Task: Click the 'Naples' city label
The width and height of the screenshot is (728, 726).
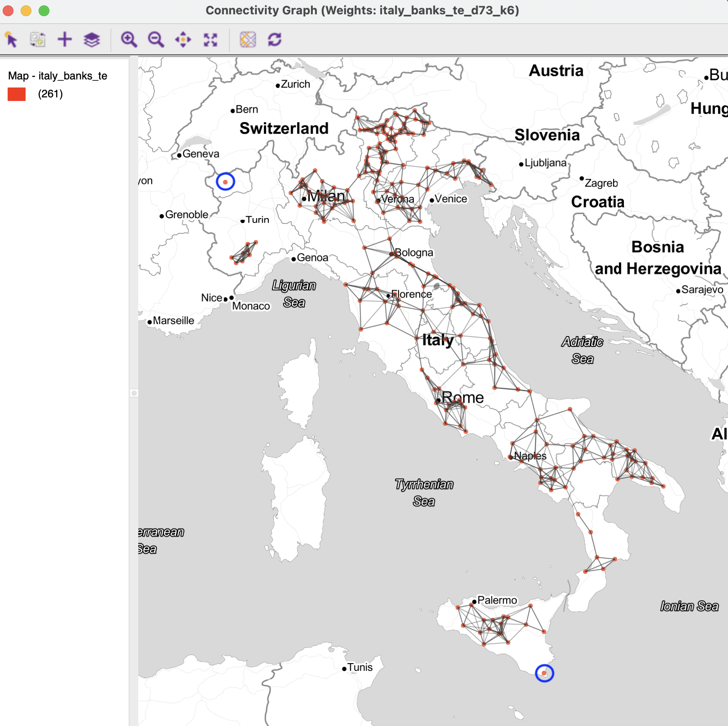Action: point(530,456)
